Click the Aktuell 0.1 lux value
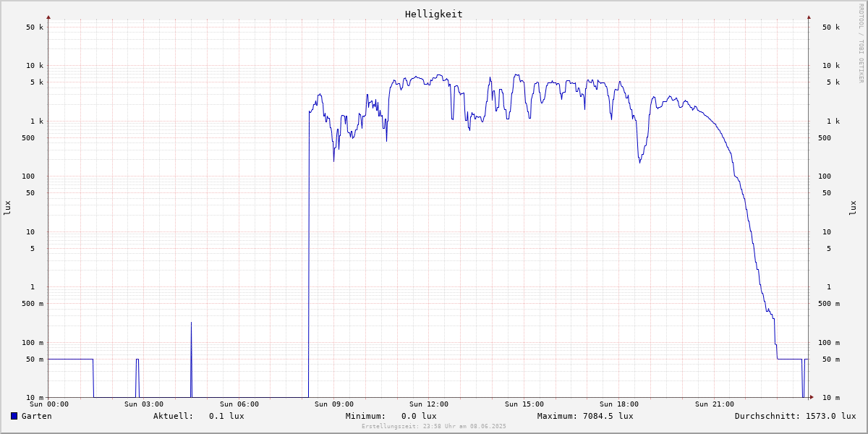 [x=226, y=416]
